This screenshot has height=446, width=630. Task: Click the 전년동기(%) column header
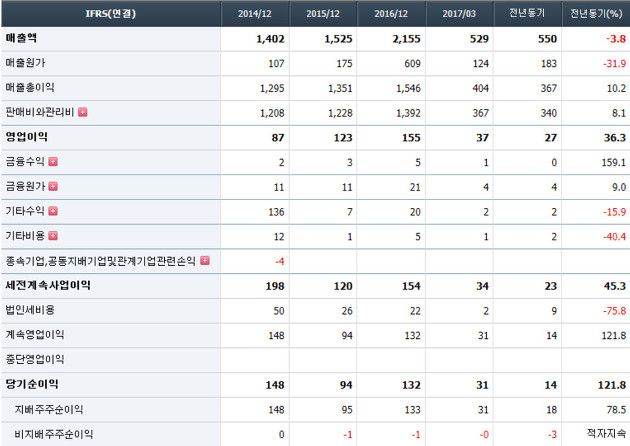(596, 13)
